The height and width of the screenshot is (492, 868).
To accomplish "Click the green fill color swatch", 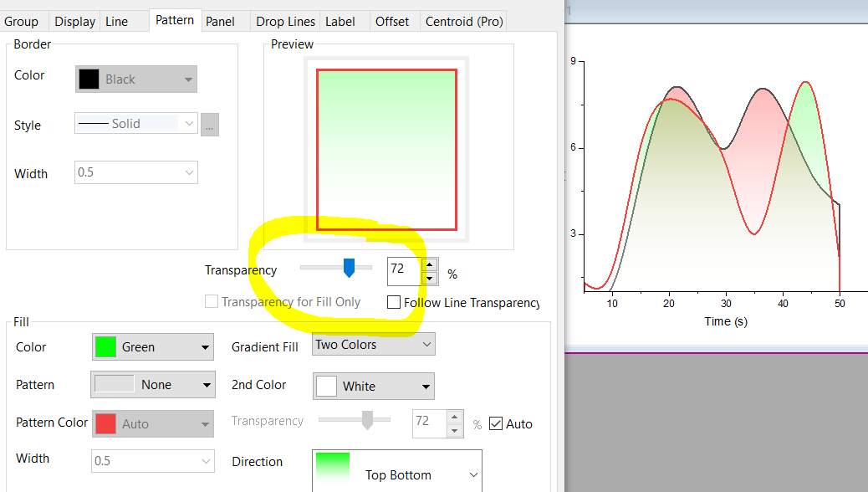I will 105,347.
